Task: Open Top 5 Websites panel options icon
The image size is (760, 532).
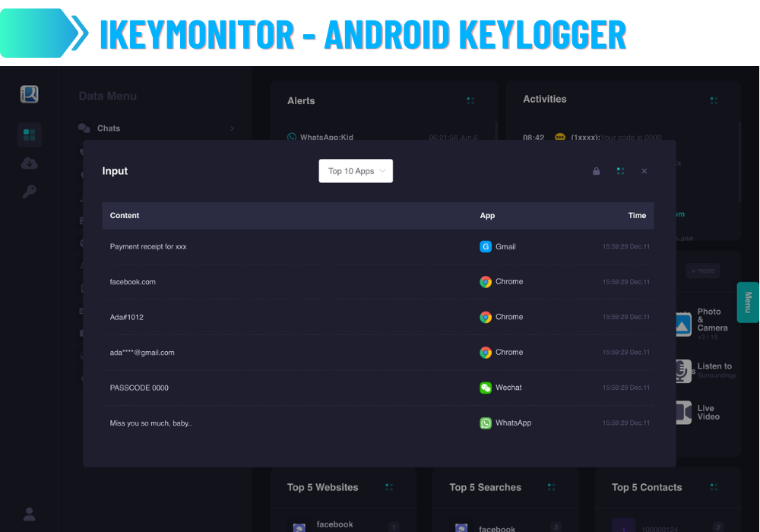Action: (x=388, y=487)
